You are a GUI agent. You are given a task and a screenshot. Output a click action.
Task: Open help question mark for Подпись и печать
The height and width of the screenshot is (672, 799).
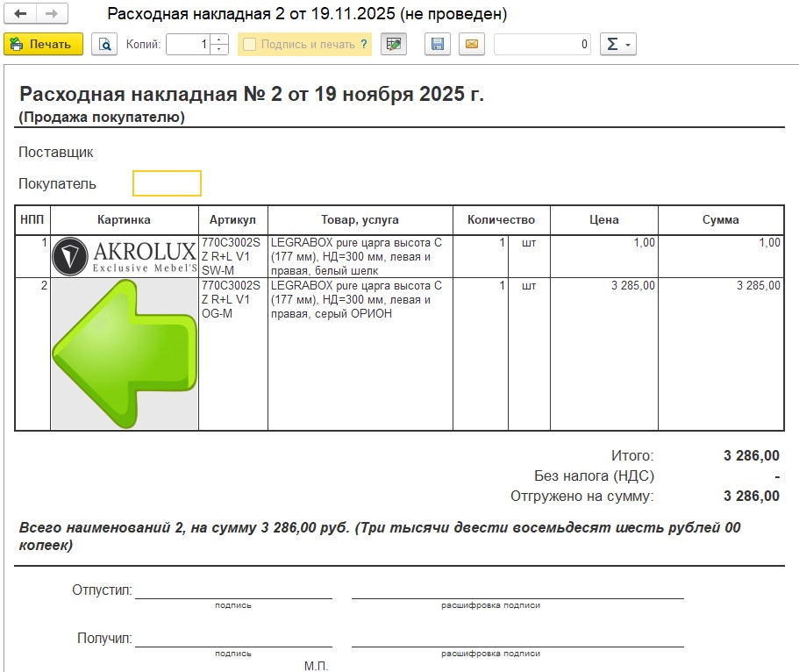[363, 45]
